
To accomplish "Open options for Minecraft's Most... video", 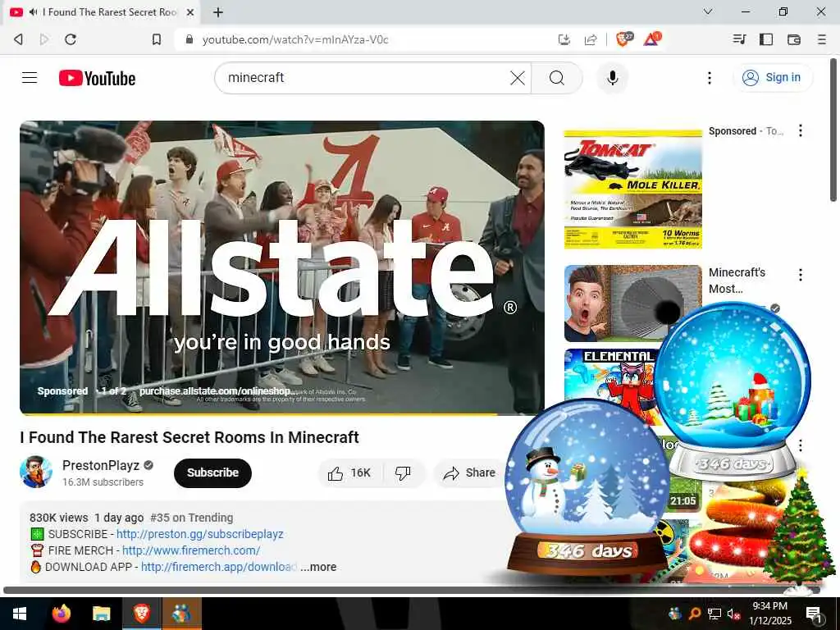I will coord(801,276).
